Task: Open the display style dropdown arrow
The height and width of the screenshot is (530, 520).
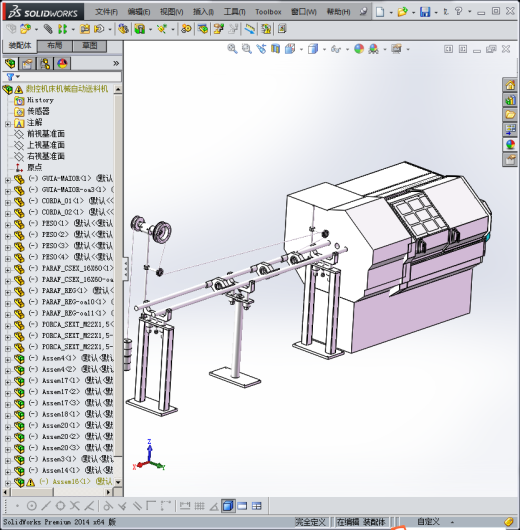Action: (x=324, y=49)
